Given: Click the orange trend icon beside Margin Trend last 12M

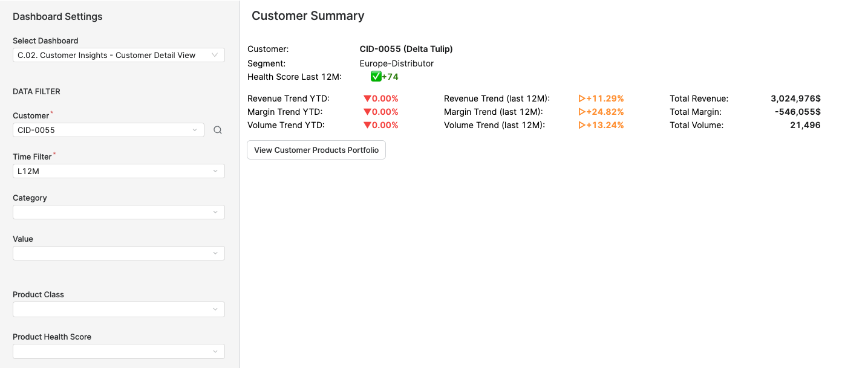Looking at the screenshot, I should [x=581, y=112].
